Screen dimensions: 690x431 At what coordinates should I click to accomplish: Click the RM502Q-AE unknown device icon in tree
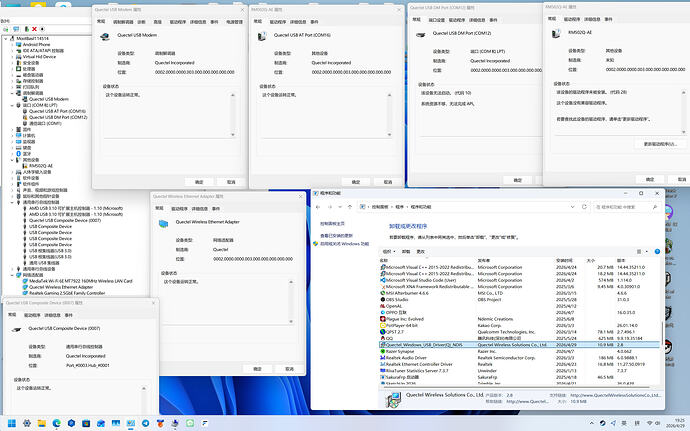pyautogui.click(x=25, y=166)
